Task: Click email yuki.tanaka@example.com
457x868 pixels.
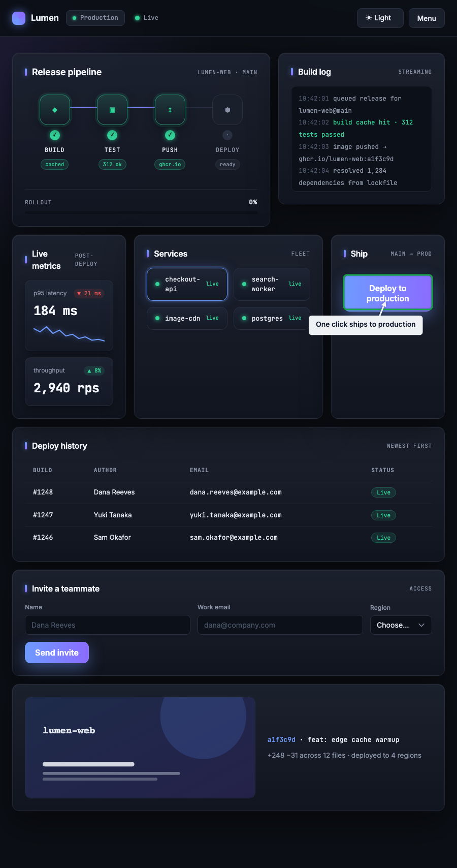Action: point(236,515)
